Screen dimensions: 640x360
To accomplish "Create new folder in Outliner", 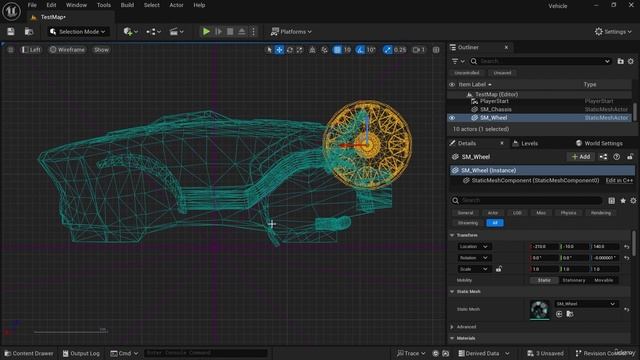I will pos(620,61).
